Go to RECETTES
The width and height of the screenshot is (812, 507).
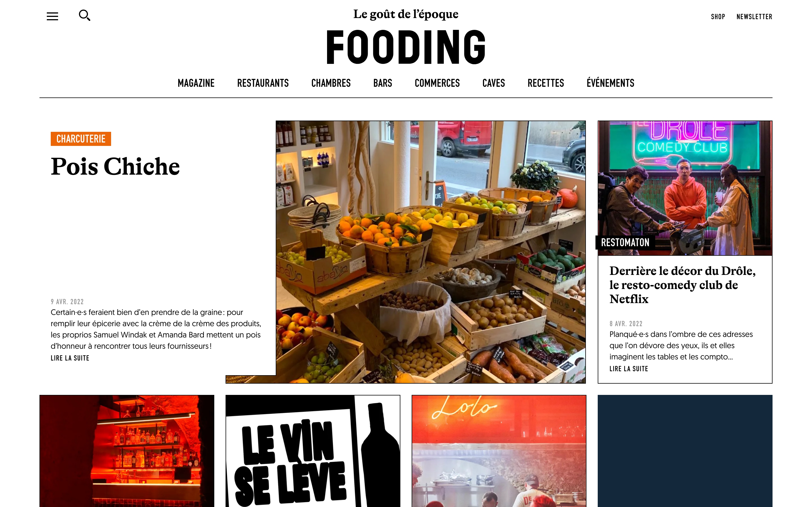546,83
